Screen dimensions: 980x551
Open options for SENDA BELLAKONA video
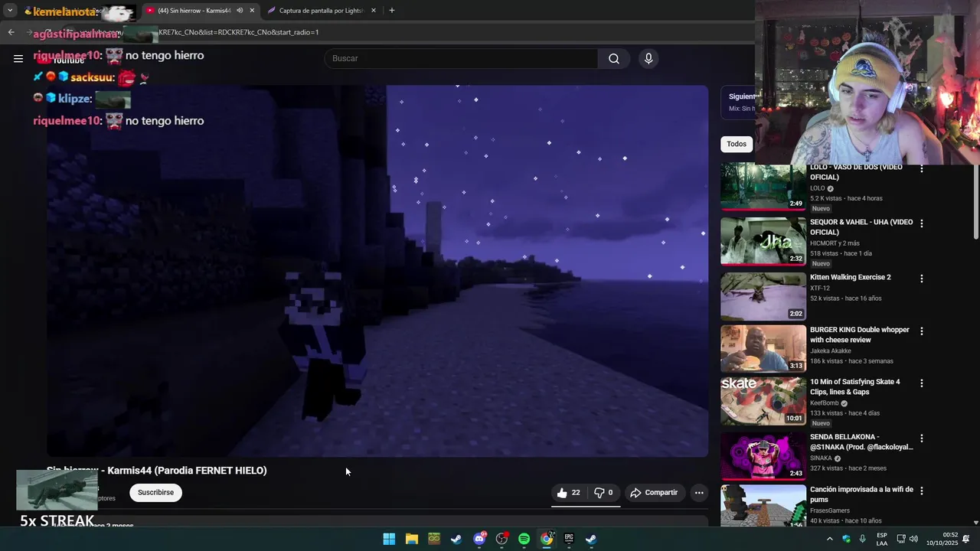(x=922, y=439)
